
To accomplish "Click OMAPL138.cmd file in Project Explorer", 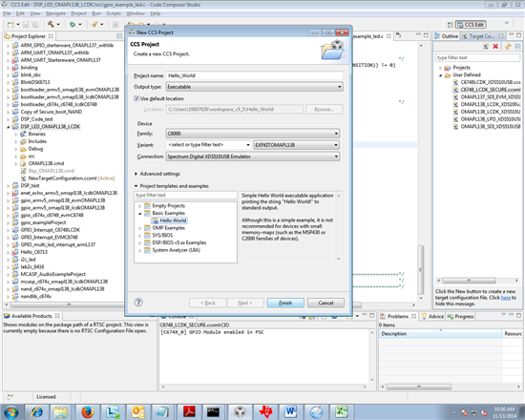I will click(x=46, y=163).
